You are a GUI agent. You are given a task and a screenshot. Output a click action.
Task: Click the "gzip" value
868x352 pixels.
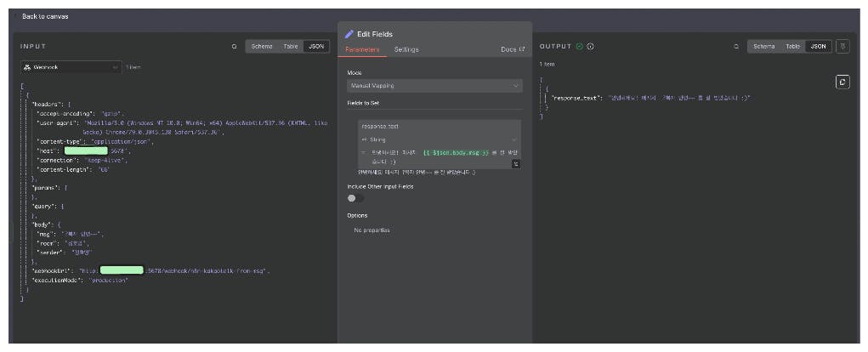click(x=112, y=113)
